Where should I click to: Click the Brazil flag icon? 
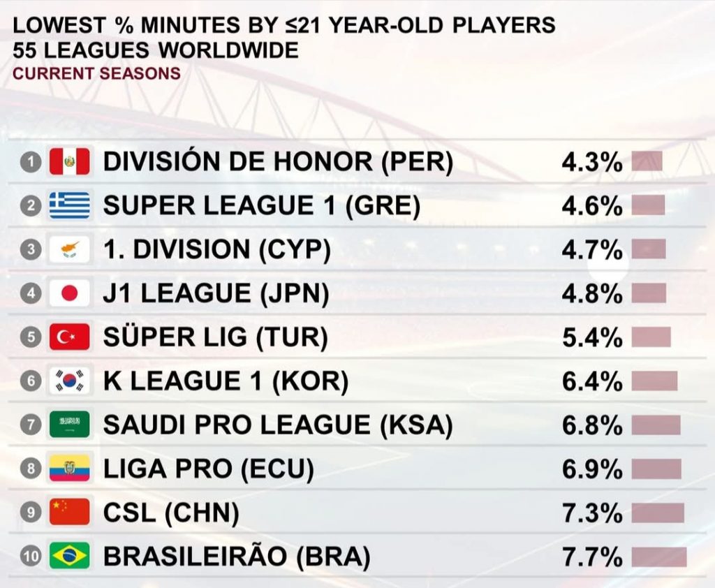pos(70,557)
